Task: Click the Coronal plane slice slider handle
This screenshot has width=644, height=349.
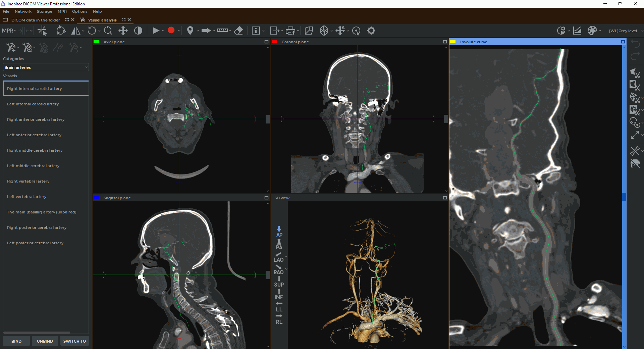Action: coord(446,119)
